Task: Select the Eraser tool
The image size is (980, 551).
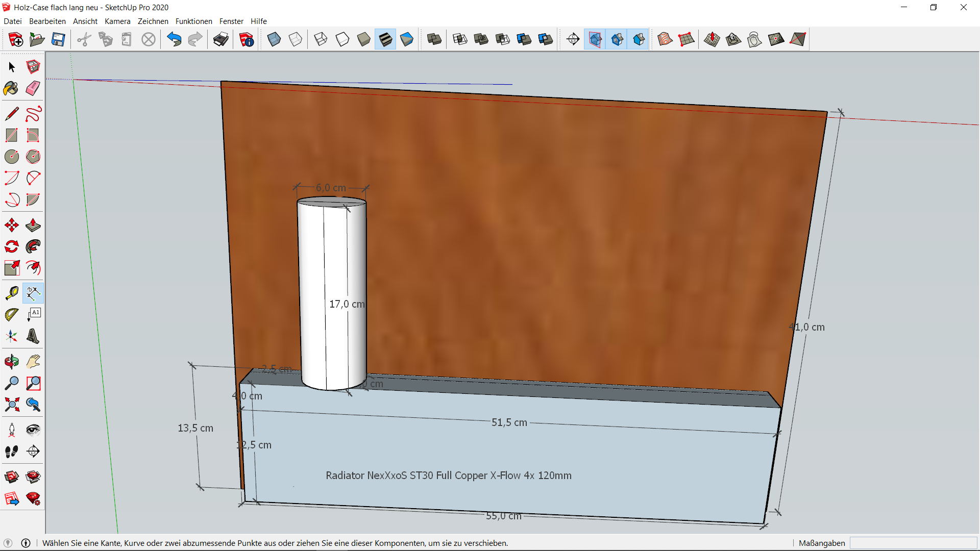Action: pyautogui.click(x=33, y=89)
